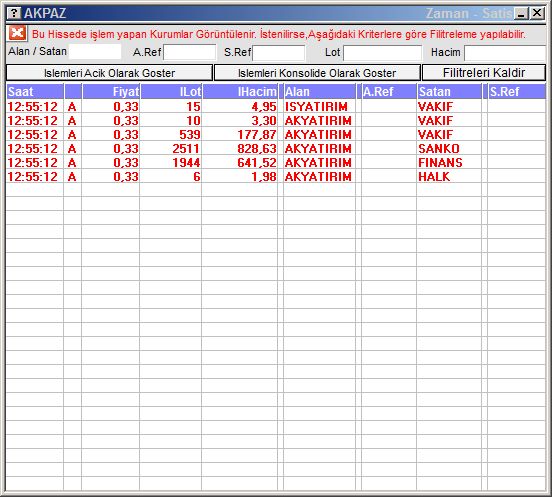Select volume value 828,63

tap(257, 149)
